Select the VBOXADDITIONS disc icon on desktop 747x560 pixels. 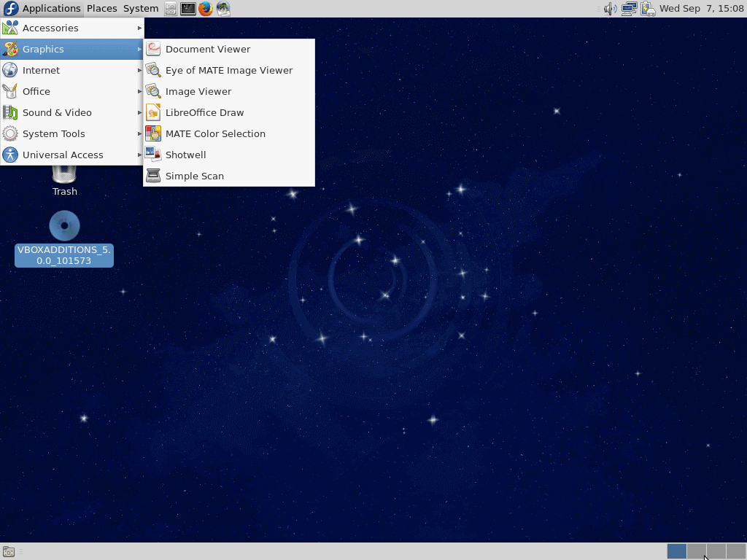click(x=64, y=226)
